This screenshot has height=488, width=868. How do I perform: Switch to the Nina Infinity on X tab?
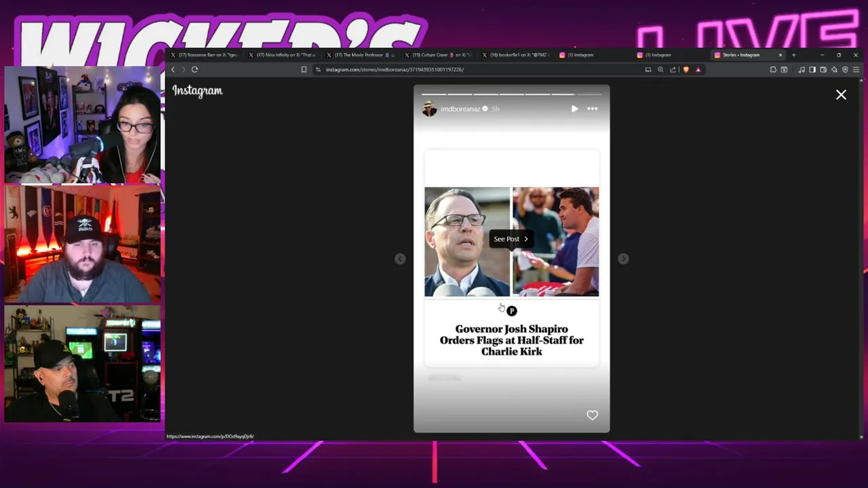283,55
